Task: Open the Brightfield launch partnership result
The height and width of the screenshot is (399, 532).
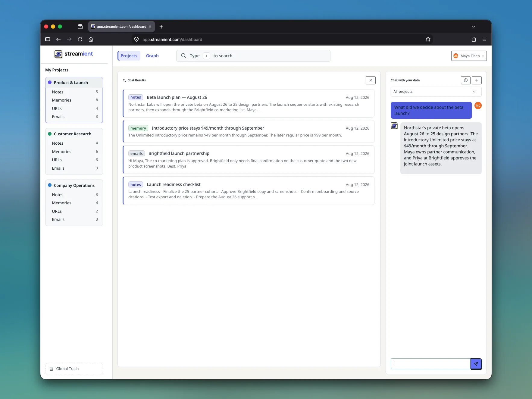Action: coord(249,159)
